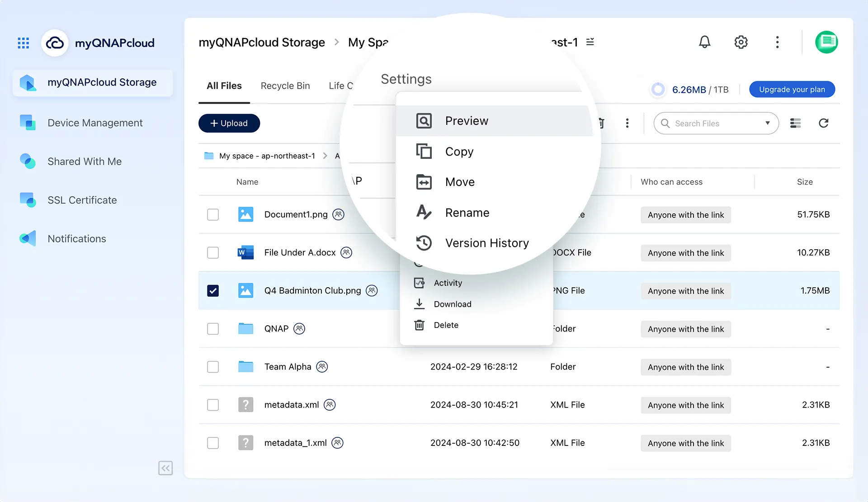Image resolution: width=868 pixels, height=502 pixels.
Task: Open the green user avatar
Action: (826, 42)
